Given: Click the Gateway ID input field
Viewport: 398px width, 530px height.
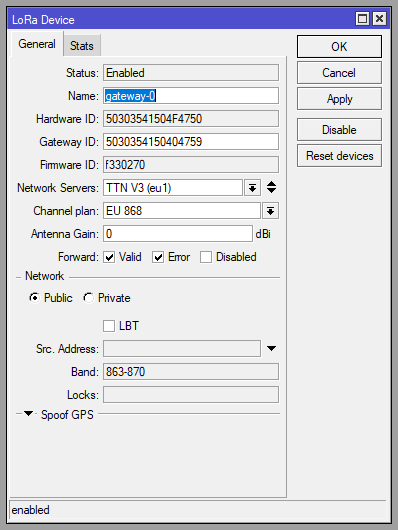Looking at the screenshot, I should [x=191, y=142].
